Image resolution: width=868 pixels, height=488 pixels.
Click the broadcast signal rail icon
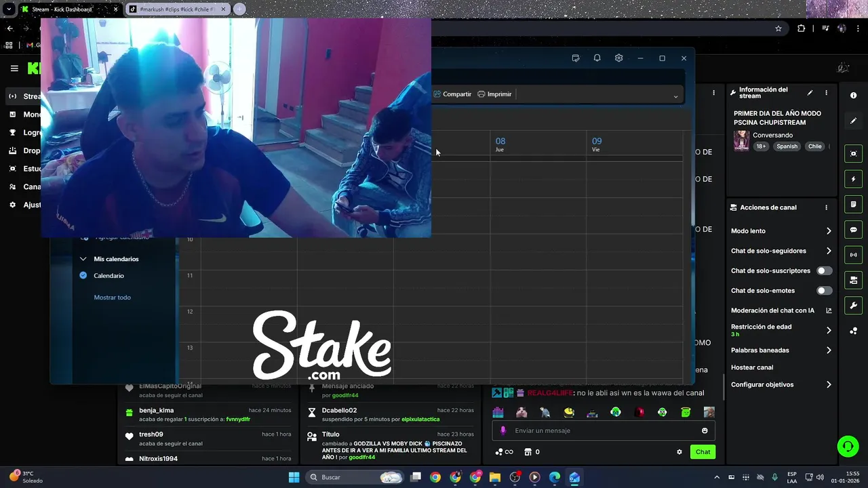(x=853, y=255)
